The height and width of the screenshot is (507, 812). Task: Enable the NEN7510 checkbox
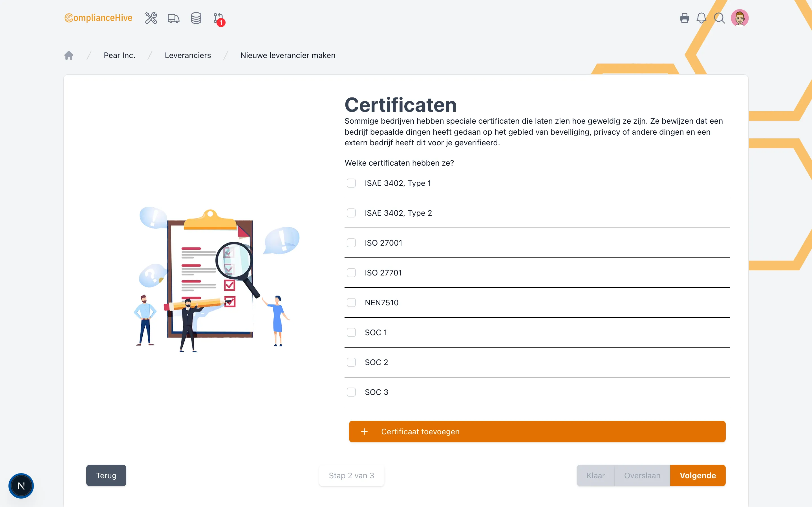tap(351, 302)
